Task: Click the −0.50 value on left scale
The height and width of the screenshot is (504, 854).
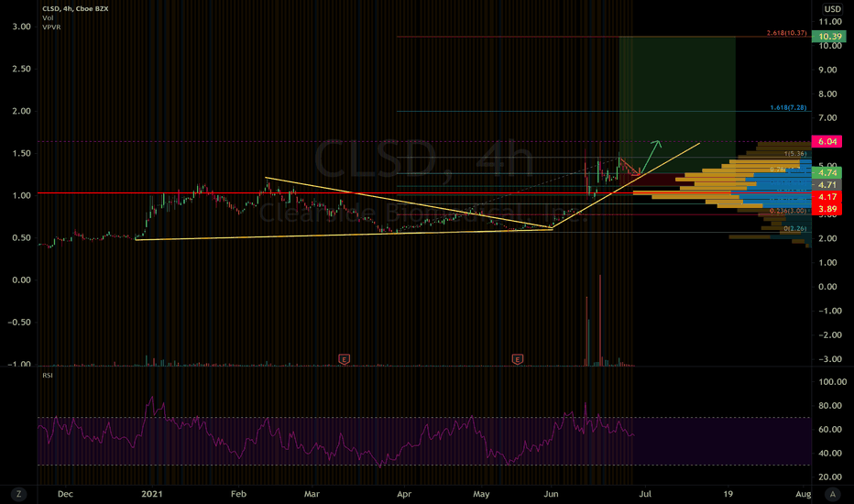Action: tap(19, 322)
